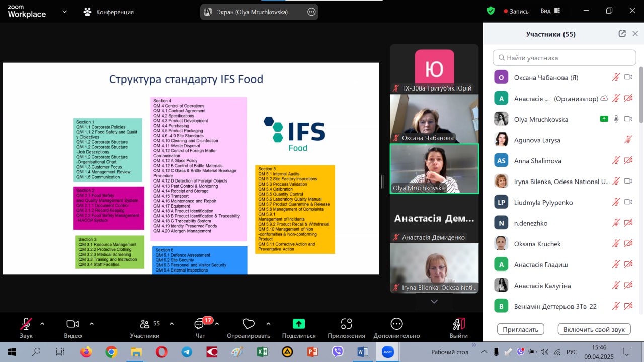The width and height of the screenshot is (644, 362).
Task: Click the Zoom taskbar icon
Action: [x=388, y=352]
